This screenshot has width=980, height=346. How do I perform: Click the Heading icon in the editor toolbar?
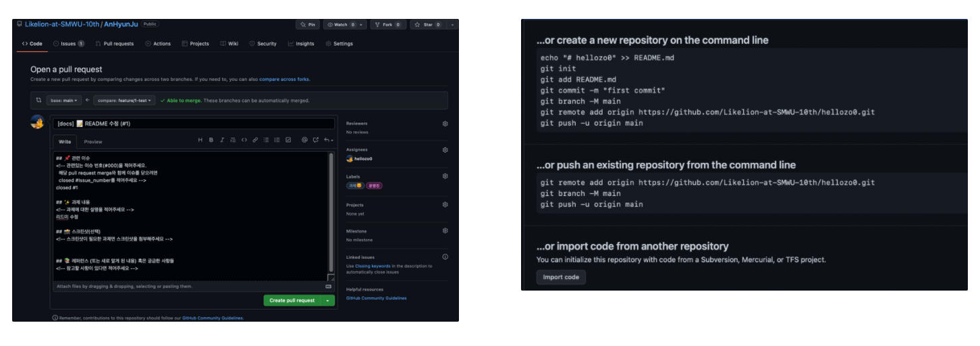coord(200,140)
